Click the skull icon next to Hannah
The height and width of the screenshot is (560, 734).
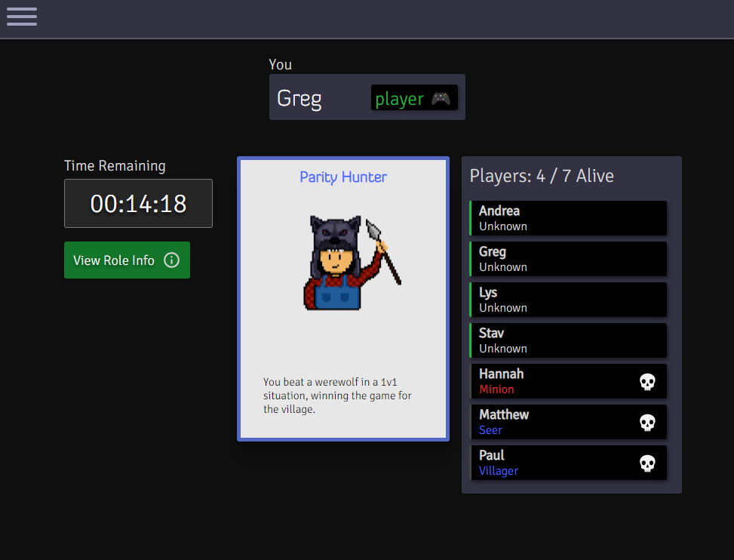point(647,382)
